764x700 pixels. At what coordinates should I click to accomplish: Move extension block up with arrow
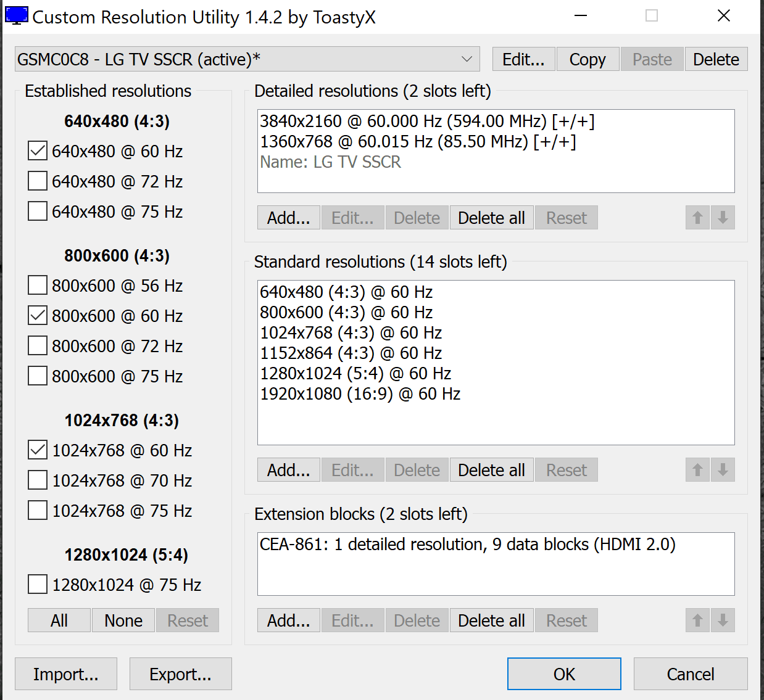pyautogui.click(x=697, y=620)
